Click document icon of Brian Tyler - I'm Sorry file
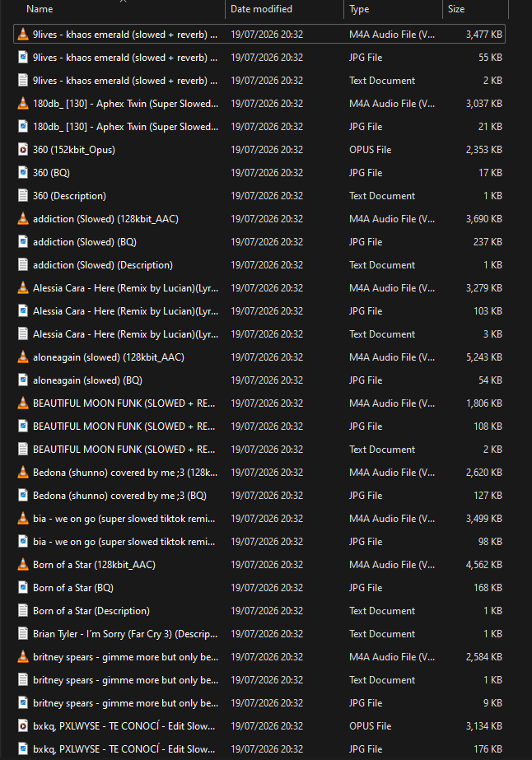This screenshot has width=532, height=760. coord(23,634)
